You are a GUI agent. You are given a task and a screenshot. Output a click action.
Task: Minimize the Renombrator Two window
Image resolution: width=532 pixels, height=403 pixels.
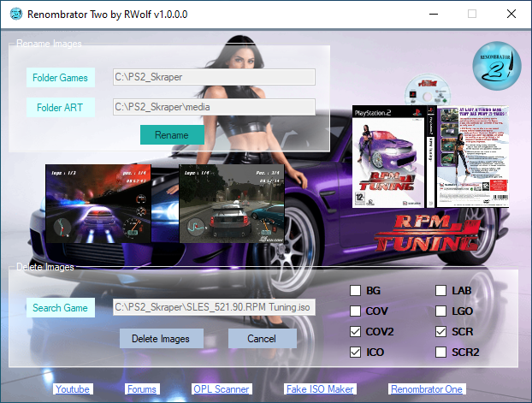point(434,15)
